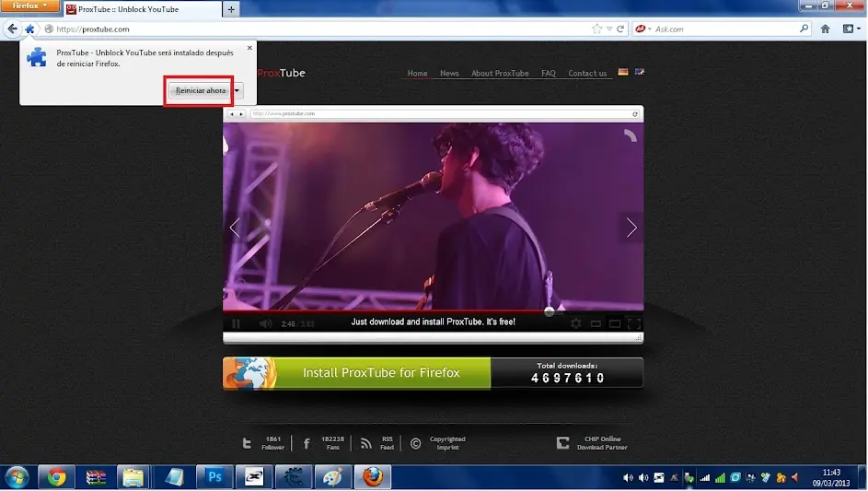Image resolution: width=868 pixels, height=491 pixels.
Task: Mute the video volume speaker icon
Action: pyautogui.click(x=266, y=323)
